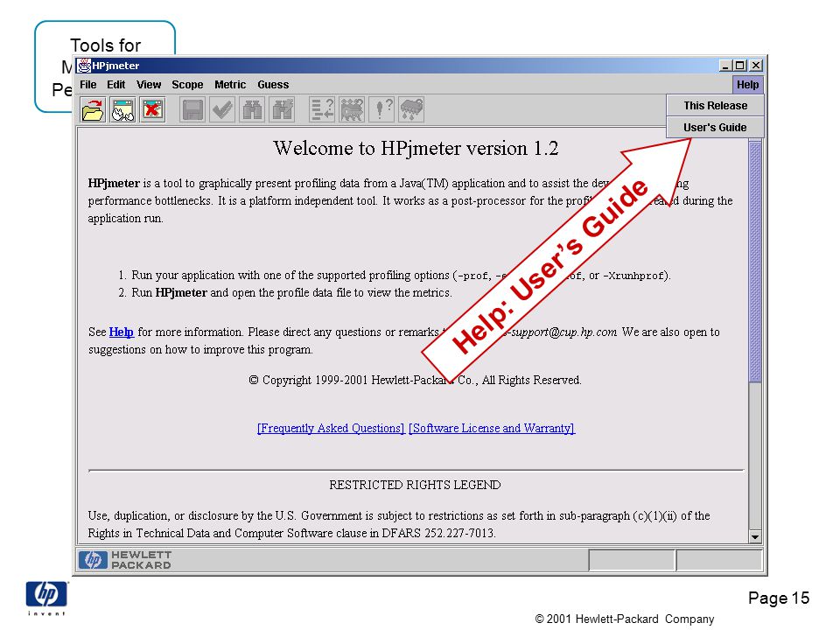
Task: Click the open file folder icon
Action: [94, 110]
